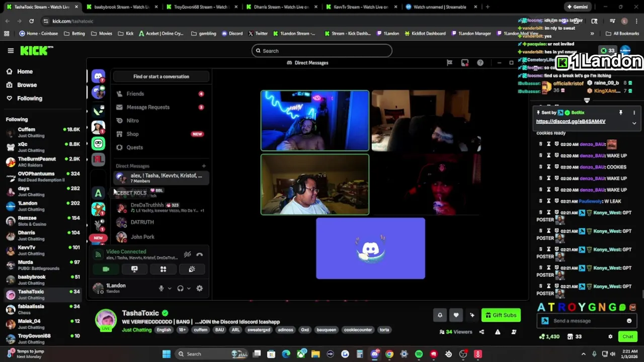The width and height of the screenshot is (644, 362).
Task: Click the heart follow button
Action: [456, 315]
